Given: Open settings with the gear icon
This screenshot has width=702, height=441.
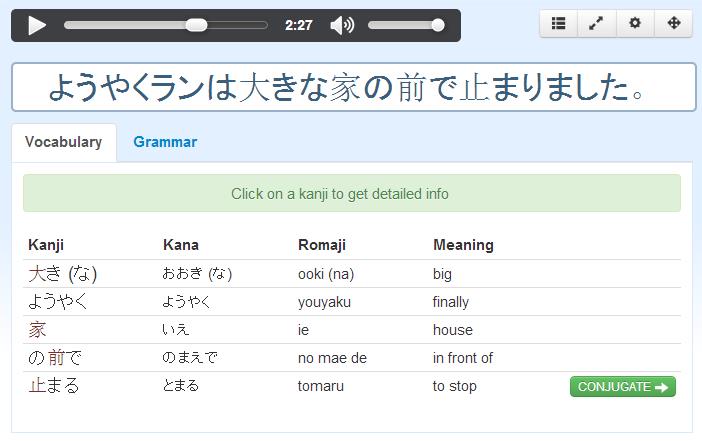Looking at the screenshot, I should pyautogui.click(x=635, y=23).
